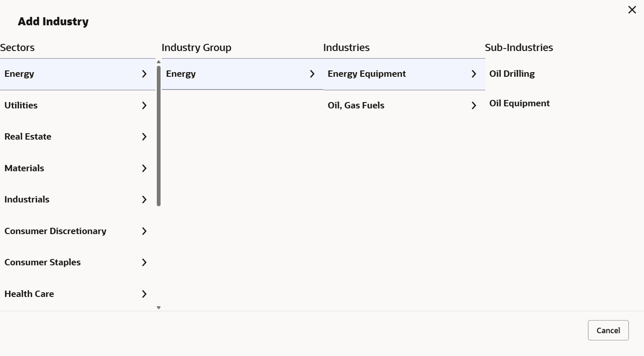Open Industrials via its chevron arrow
Screen dimensions: 644x356
[144, 200]
